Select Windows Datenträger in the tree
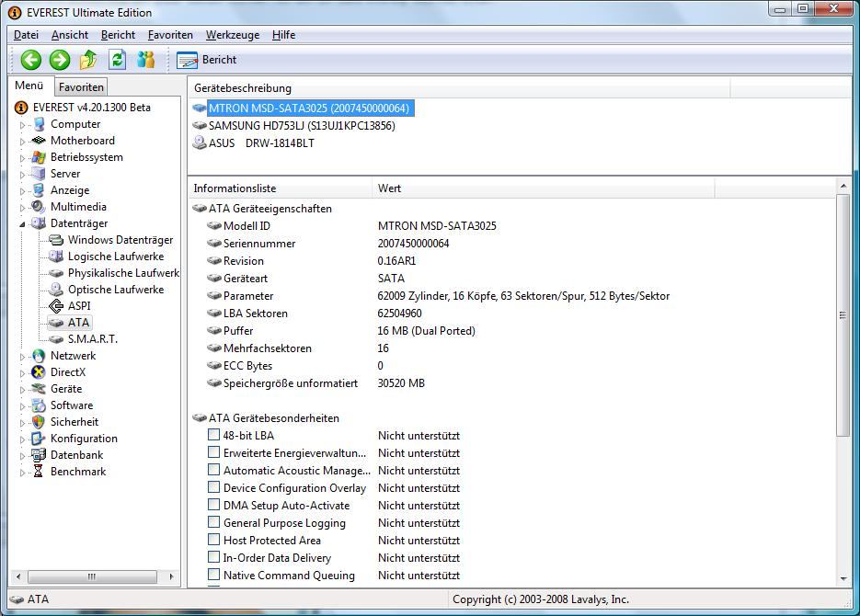 120,240
